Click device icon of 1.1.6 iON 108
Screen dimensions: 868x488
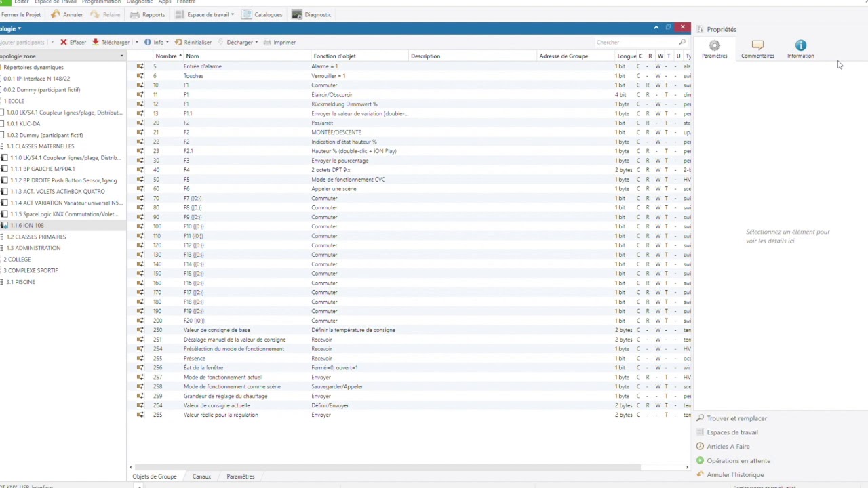click(4, 225)
